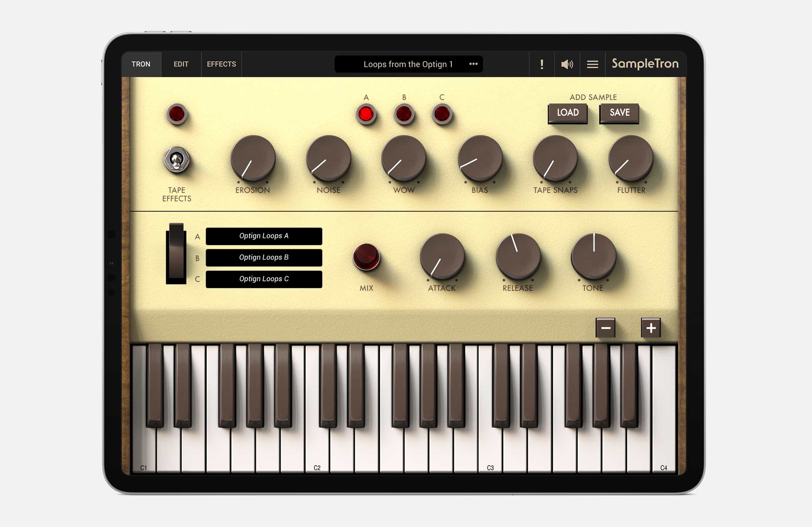Open the speaker volume icon
Image resolution: width=812 pixels, height=527 pixels.
click(567, 64)
